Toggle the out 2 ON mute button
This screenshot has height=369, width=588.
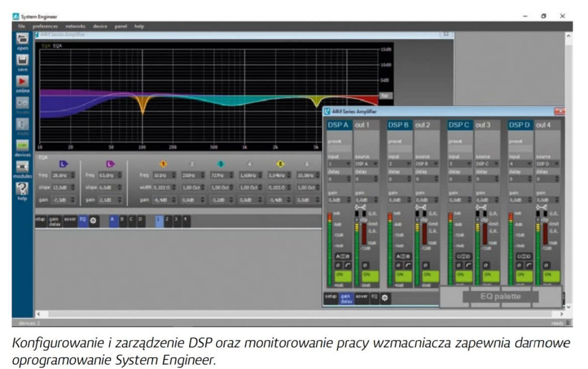pyautogui.click(x=430, y=277)
